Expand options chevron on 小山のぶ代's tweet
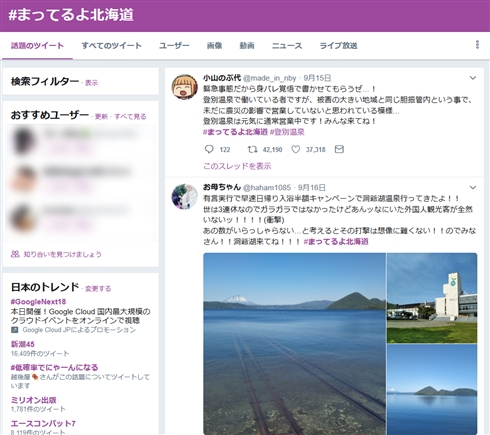Viewport: 490px width, 435px height. pyautogui.click(x=473, y=78)
